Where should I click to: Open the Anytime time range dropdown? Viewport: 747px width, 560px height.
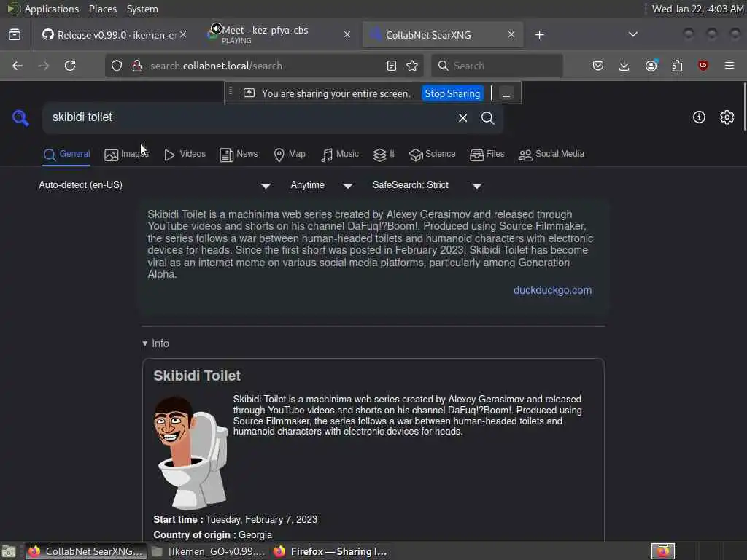coord(322,185)
